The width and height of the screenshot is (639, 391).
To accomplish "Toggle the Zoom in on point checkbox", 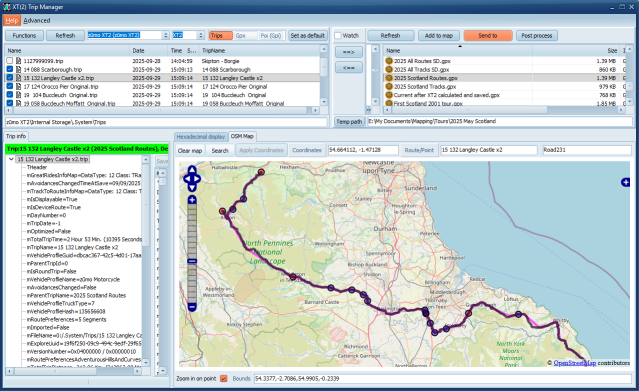I will pos(224,378).
